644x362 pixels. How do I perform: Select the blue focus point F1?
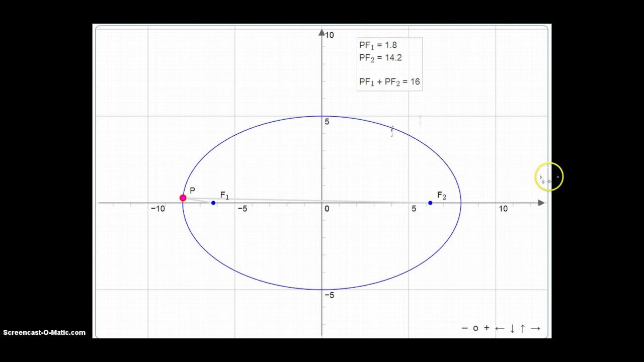213,203
